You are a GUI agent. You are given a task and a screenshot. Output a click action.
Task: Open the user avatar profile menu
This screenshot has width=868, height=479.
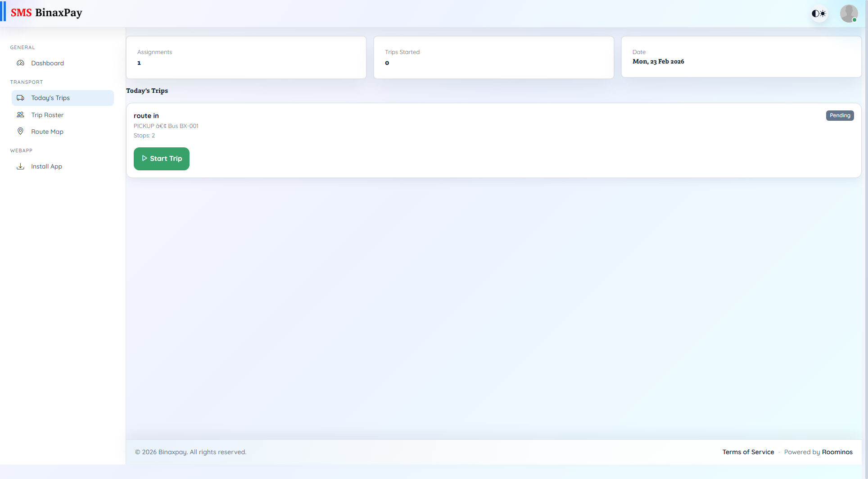coord(849,14)
